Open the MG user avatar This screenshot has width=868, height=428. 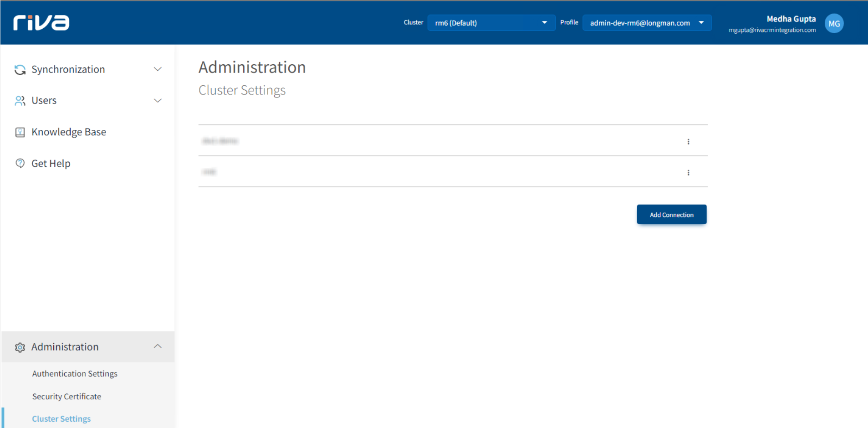click(834, 24)
